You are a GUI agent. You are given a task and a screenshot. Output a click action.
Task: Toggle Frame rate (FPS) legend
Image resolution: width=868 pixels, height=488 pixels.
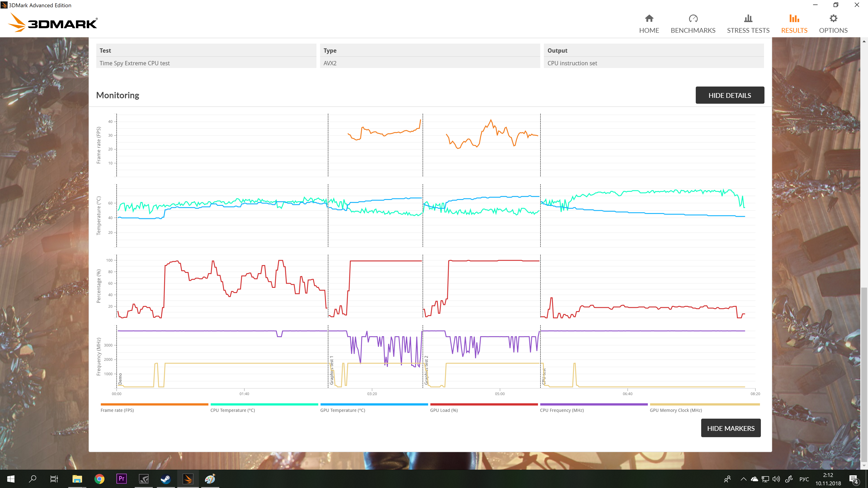tap(117, 410)
